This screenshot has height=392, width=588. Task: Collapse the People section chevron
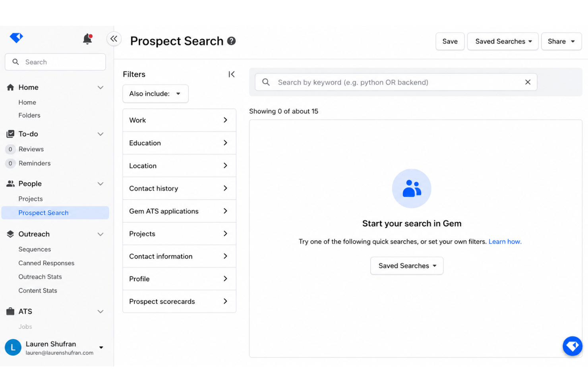tap(101, 183)
